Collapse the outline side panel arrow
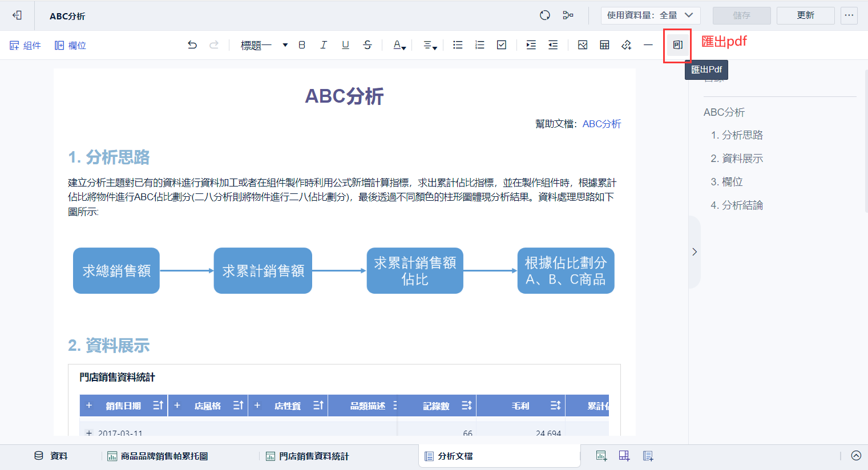Screen dimensions: 868x470 pos(695,252)
